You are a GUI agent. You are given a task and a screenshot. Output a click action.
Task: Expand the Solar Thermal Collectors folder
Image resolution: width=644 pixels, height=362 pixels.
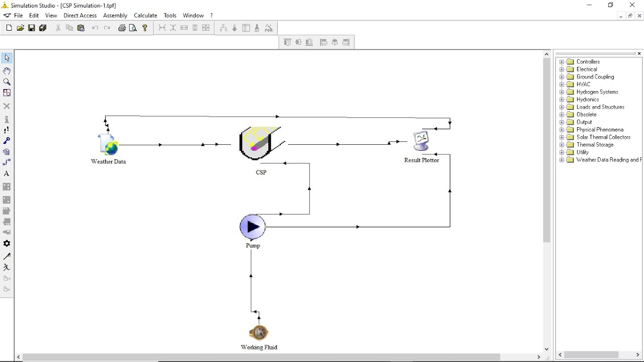click(562, 137)
